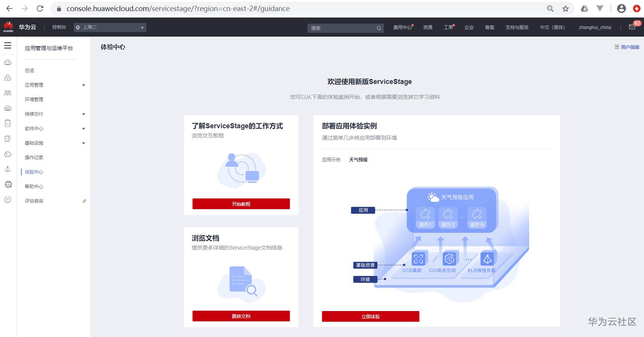The height and width of the screenshot is (337, 644).
Task: Click the external link icon beside 评估咨询
Action: [84, 201]
